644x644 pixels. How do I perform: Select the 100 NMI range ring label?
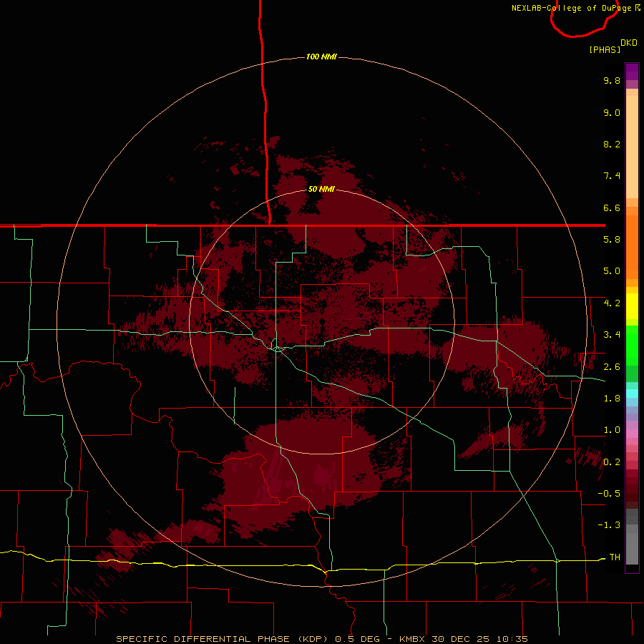[321, 57]
